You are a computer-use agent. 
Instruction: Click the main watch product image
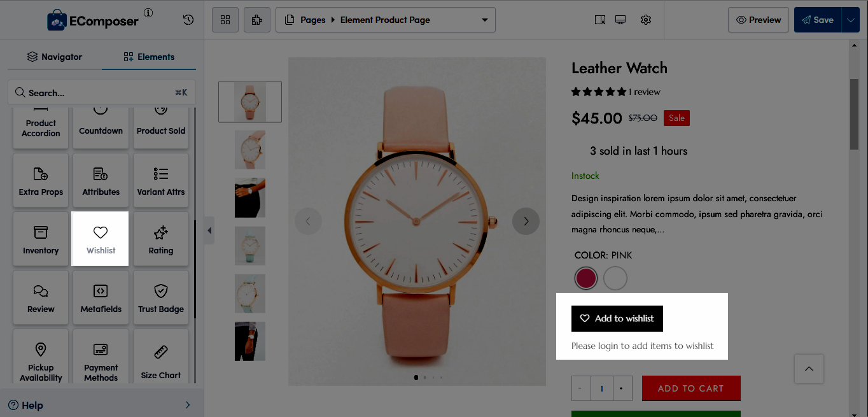(417, 221)
